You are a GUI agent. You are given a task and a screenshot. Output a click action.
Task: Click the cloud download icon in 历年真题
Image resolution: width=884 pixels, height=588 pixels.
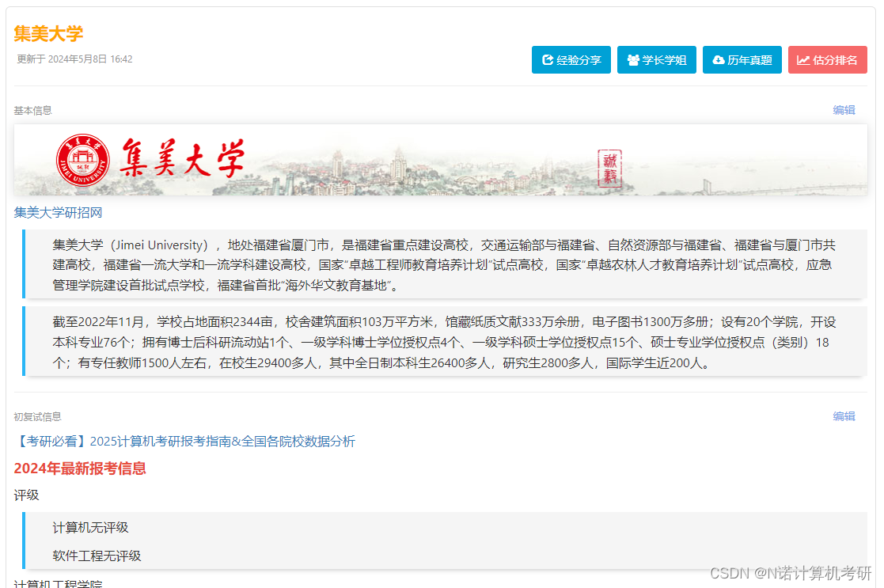[719, 60]
